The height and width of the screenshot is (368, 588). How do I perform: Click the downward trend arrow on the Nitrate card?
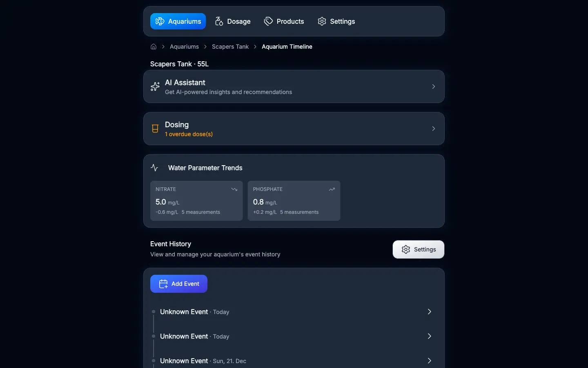(234, 189)
